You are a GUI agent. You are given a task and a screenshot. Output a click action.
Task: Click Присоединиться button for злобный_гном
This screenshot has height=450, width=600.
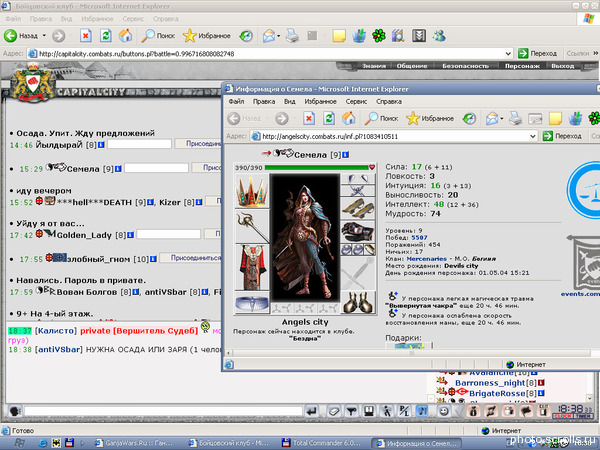coord(190,258)
